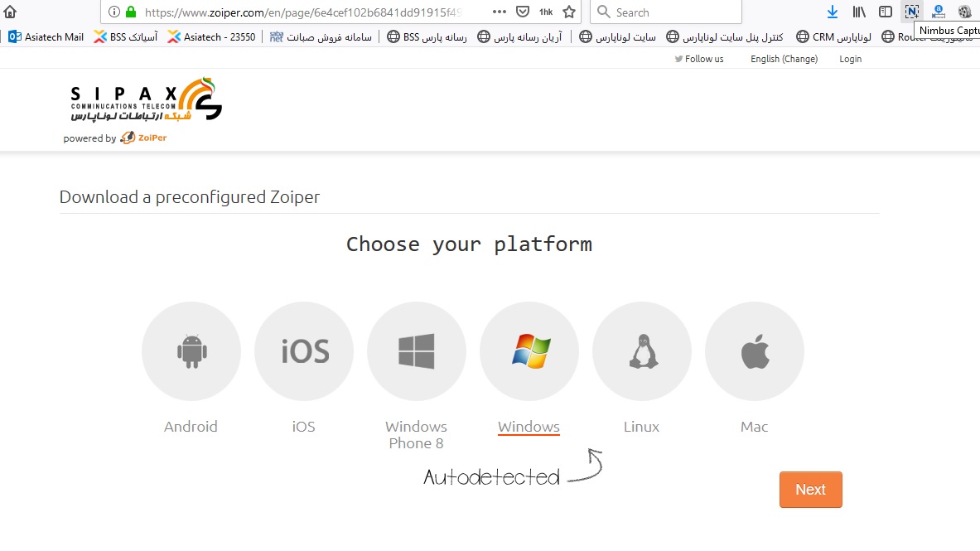Change language via English (Change)
This screenshot has height=551, width=980.
[x=784, y=59]
